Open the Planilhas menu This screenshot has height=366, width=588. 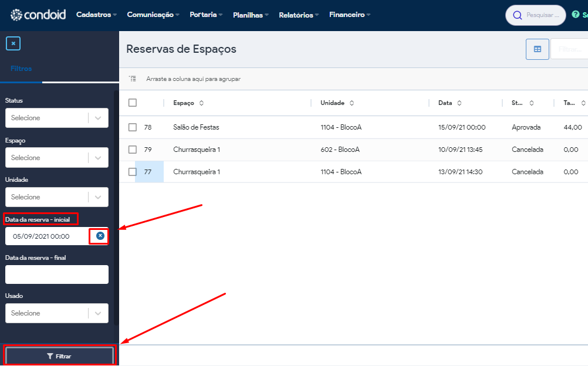251,15
